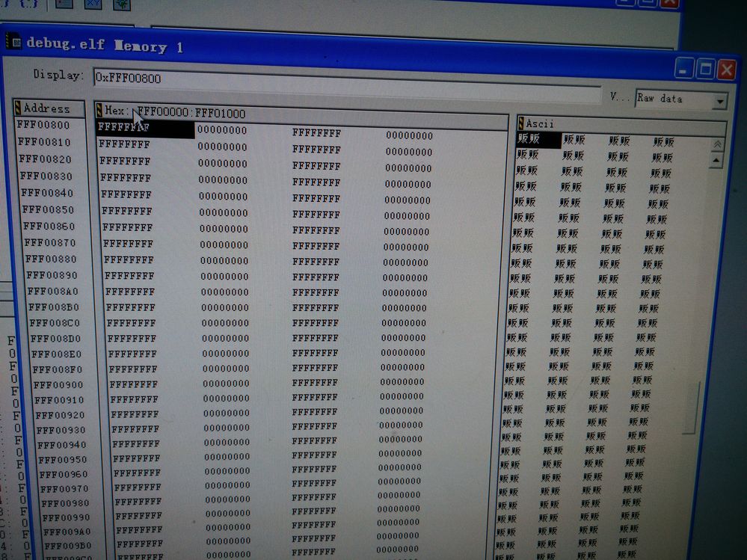The image size is (747, 560).
Task: Select address FFF00930
Action: point(61,431)
